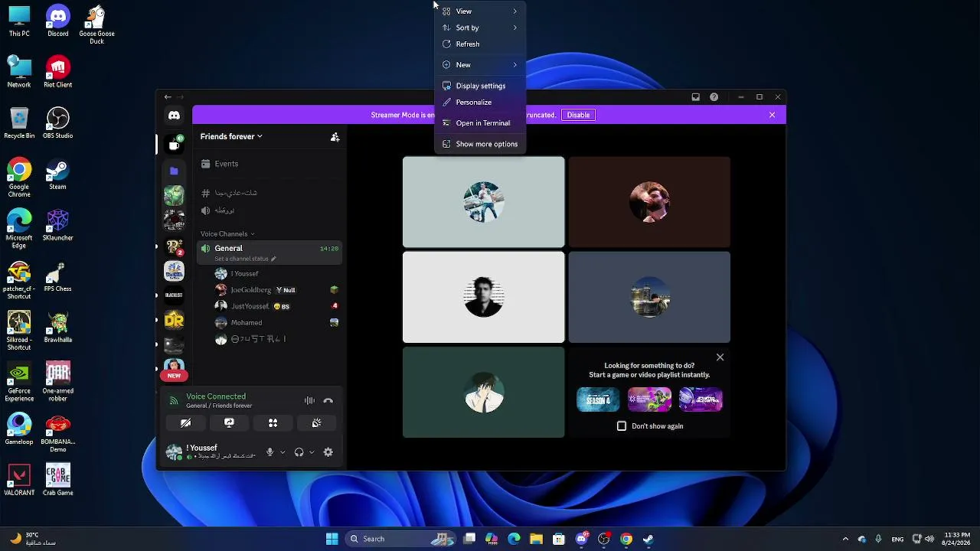Show hidden system tray icons chevron
The width and height of the screenshot is (980, 551).
(x=845, y=539)
